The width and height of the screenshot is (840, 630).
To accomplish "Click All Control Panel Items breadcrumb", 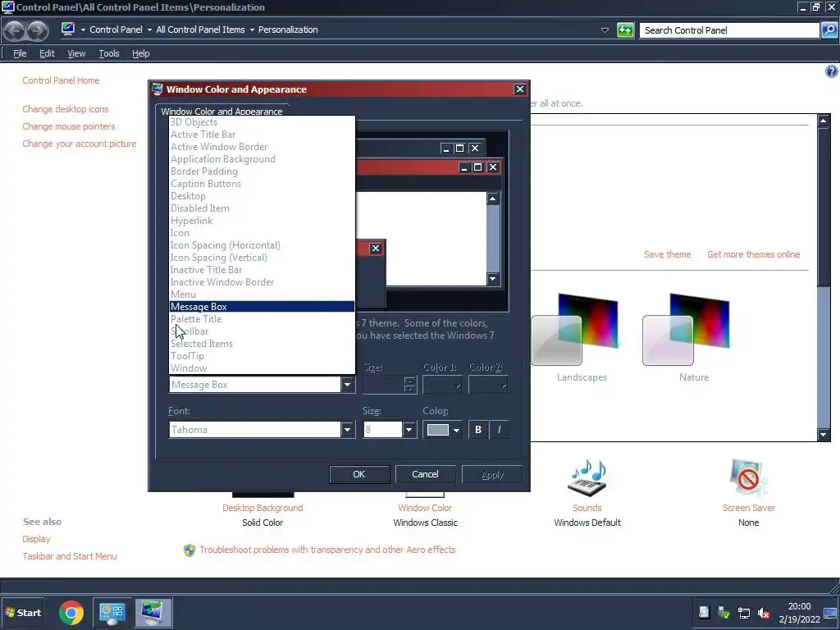I will click(x=200, y=30).
